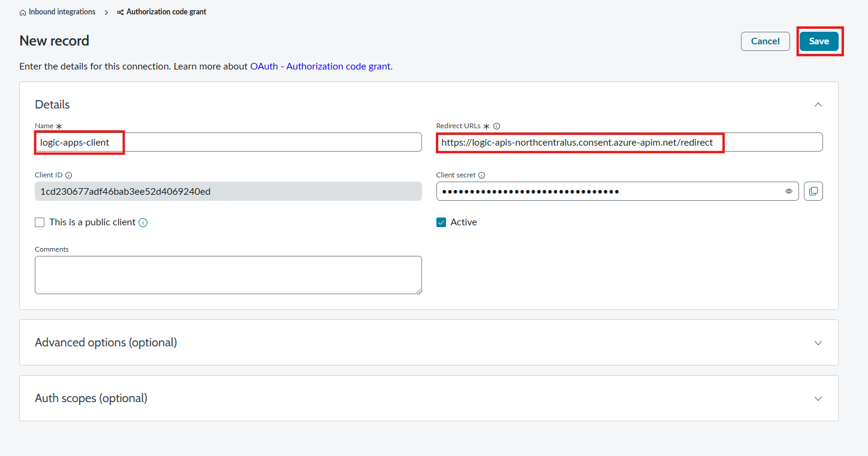Select Authorization code grant in the breadcrumb
The image size is (868, 456).
(x=166, y=11)
